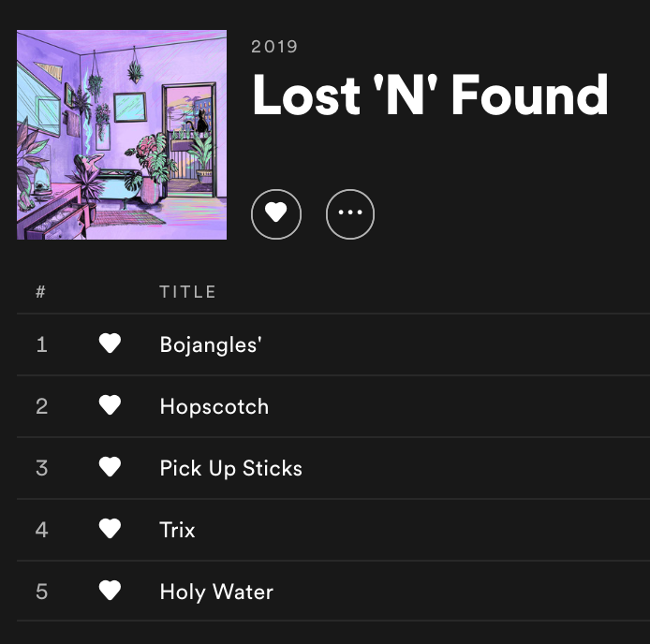Click track number 1 in the list
Viewport: 650px width, 644px height.
[x=41, y=344]
